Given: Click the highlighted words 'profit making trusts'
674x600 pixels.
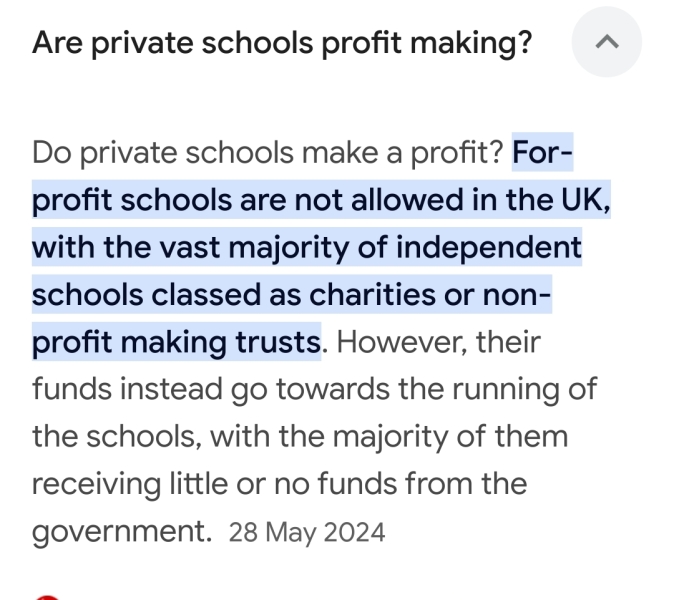Looking at the screenshot, I should click(177, 343).
